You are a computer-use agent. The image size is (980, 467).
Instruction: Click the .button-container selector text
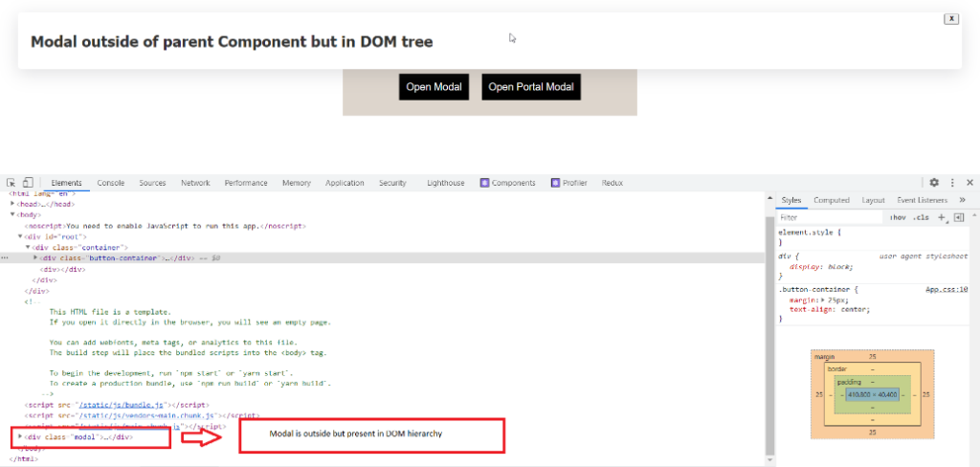(x=815, y=290)
